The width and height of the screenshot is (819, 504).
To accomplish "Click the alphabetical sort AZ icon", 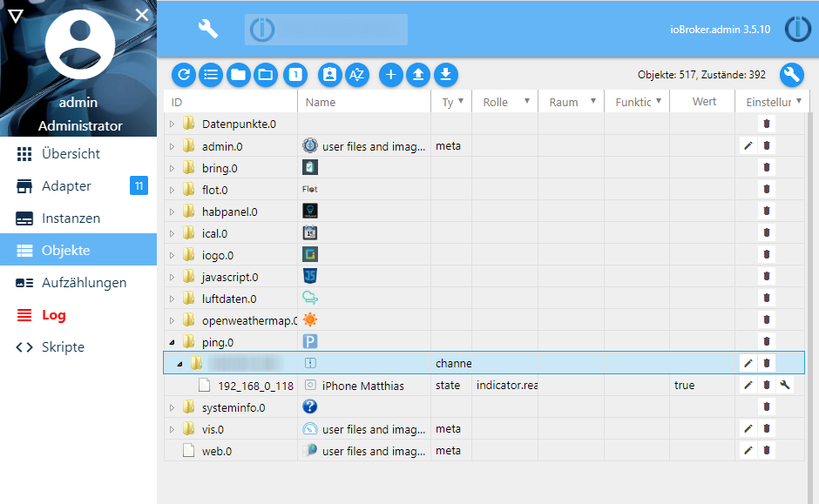I will (x=356, y=75).
